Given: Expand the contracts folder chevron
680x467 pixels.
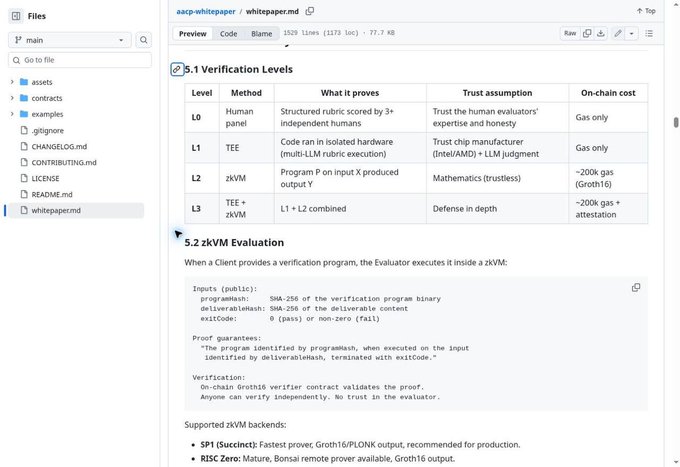Looking at the screenshot, I should [12, 98].
